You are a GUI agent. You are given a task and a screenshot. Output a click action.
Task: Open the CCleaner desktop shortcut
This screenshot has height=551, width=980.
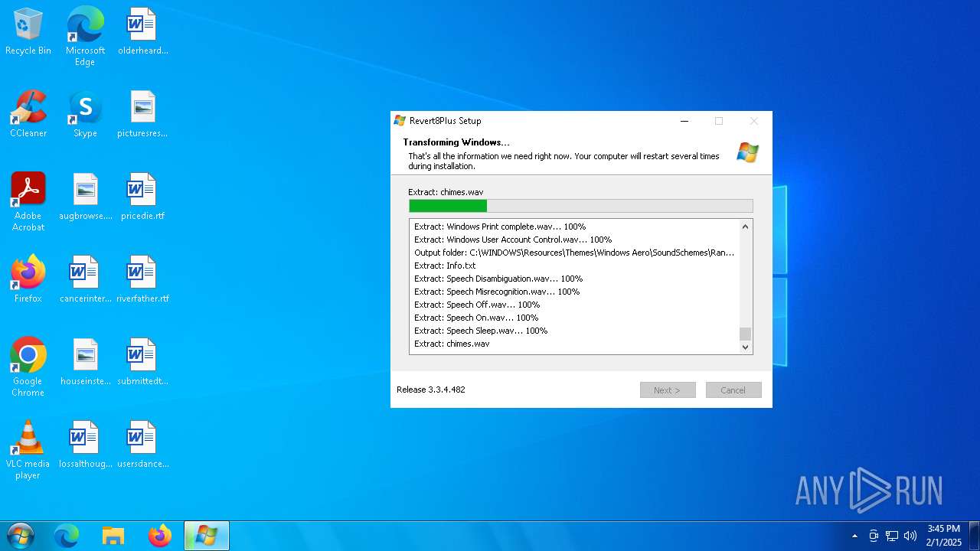(x=28, y=115)
